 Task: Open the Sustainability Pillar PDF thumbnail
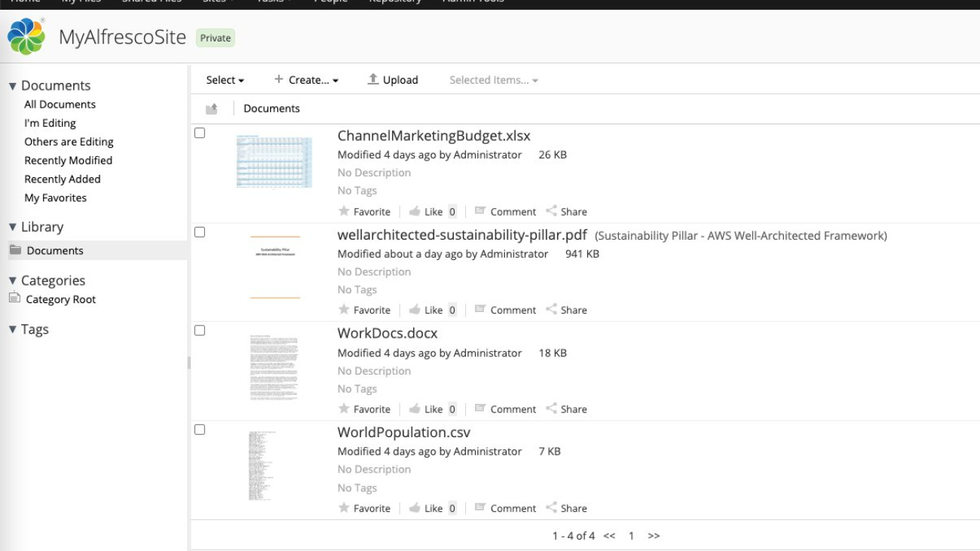(275, 268)
